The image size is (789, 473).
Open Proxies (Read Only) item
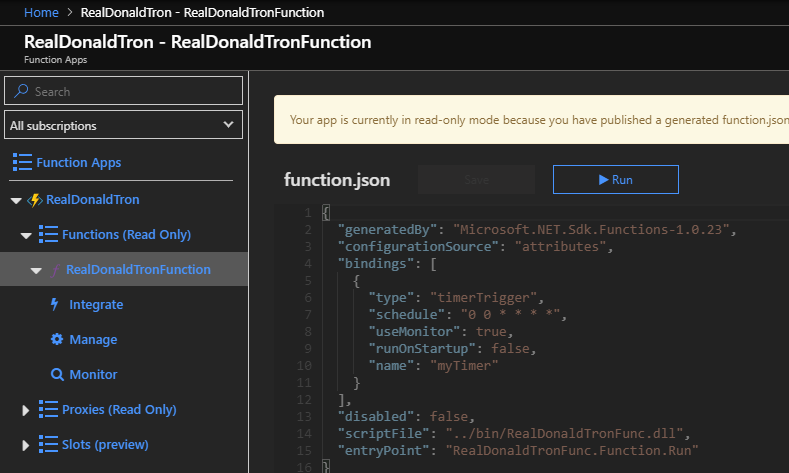119,410
